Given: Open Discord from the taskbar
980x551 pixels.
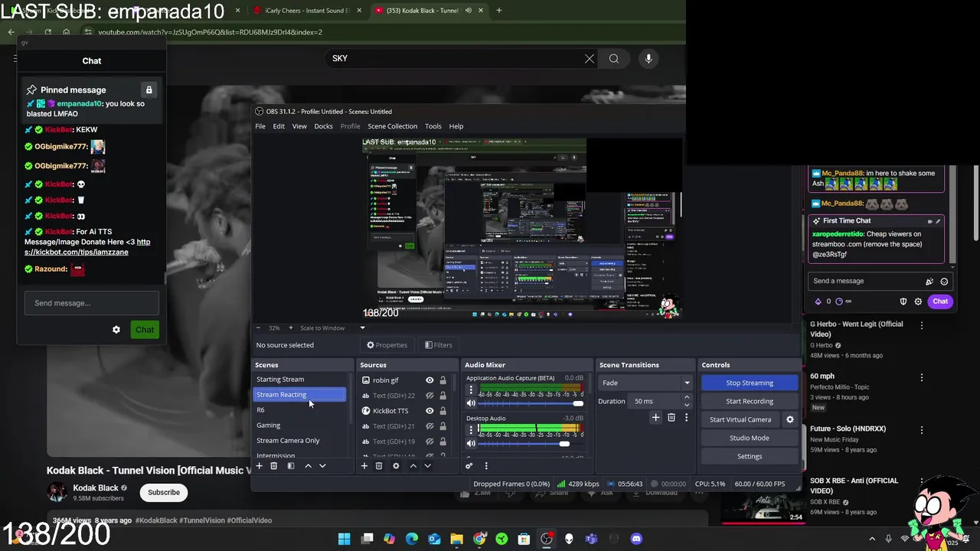Looking at the screenshot, I should [x=636, y=539].
